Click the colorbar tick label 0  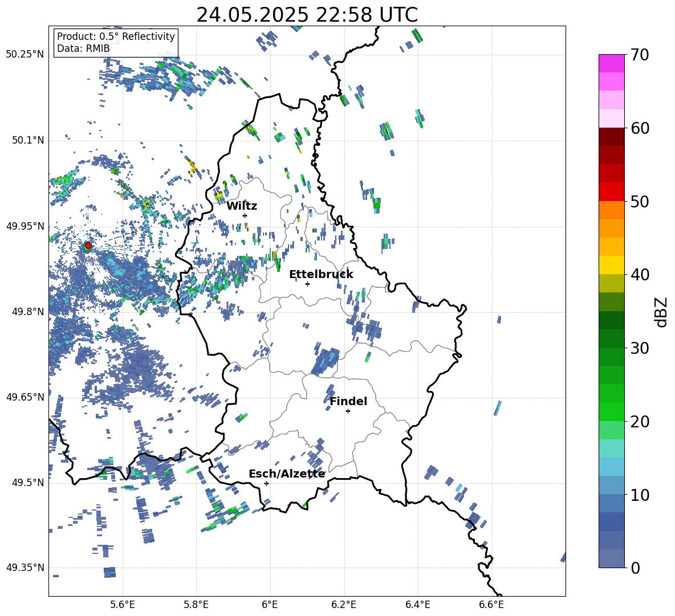[635, 568]
